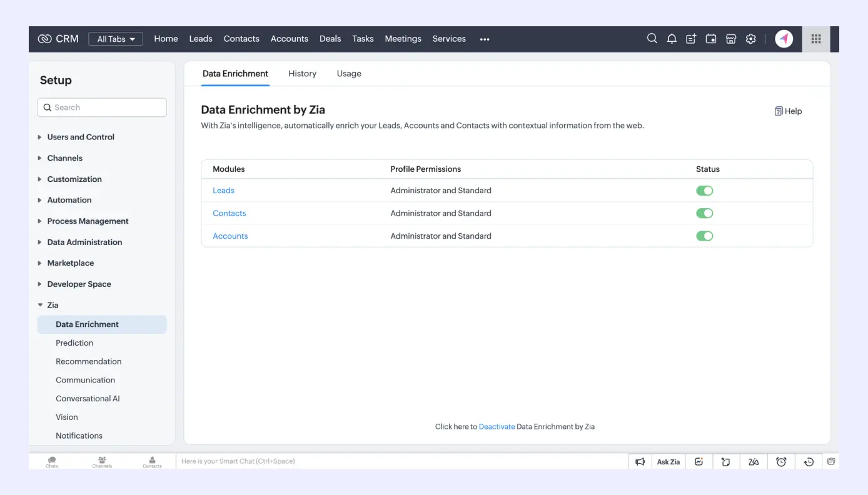
Task: Click the Leads module link
Action: pyautogui.click(x=223, y=191)
